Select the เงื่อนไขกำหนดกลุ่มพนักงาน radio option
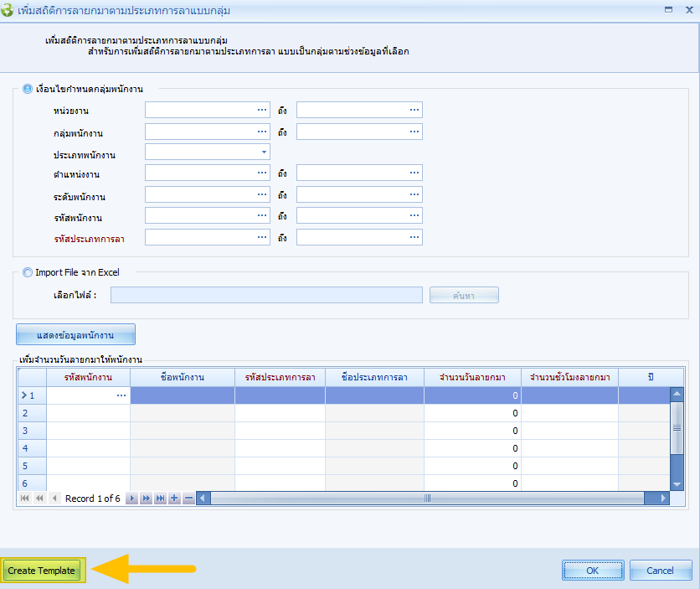The height and width of the screenshot is (589, 700). [28, 89]
